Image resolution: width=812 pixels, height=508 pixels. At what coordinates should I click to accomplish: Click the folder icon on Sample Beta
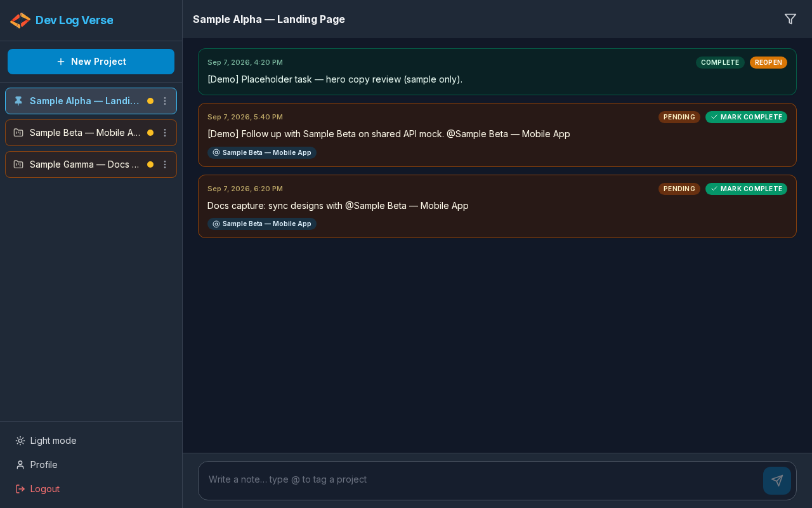[18, 133]
